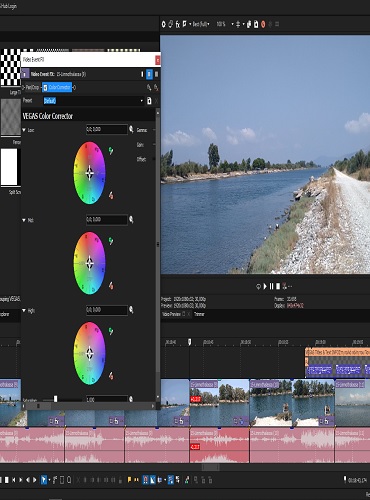Play the preview from the start
Image resolution: width=370 pixels, height=500 pixels.
(x=265, y=286)
